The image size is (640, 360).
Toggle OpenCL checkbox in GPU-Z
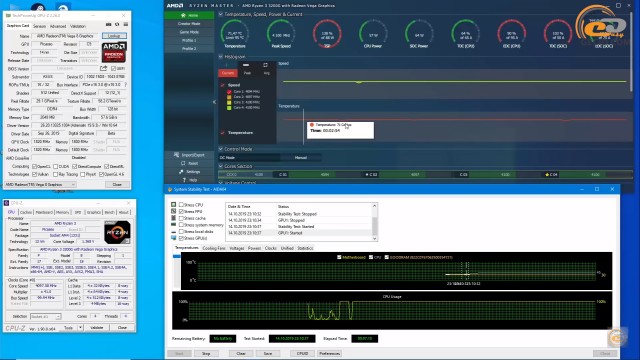pyautogui.click(x=34, y=167)
